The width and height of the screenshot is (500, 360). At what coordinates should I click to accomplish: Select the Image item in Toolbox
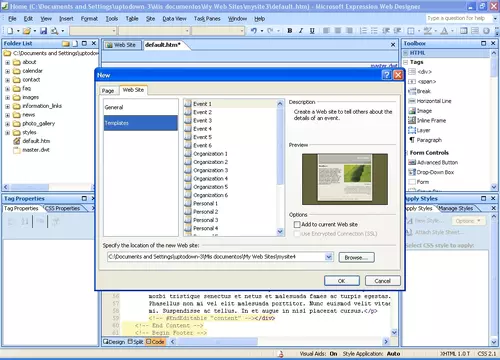click(420, 111)
